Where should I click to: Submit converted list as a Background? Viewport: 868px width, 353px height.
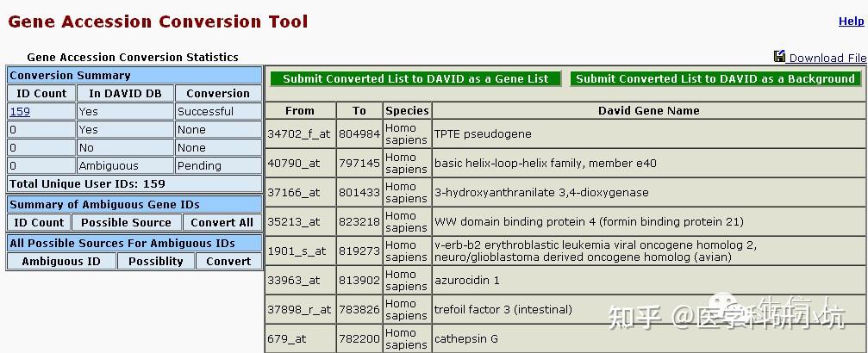point(715,78)
